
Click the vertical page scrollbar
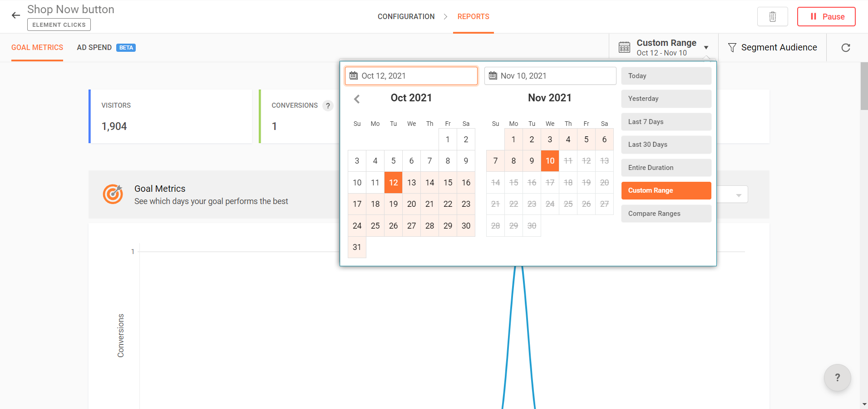864,86
